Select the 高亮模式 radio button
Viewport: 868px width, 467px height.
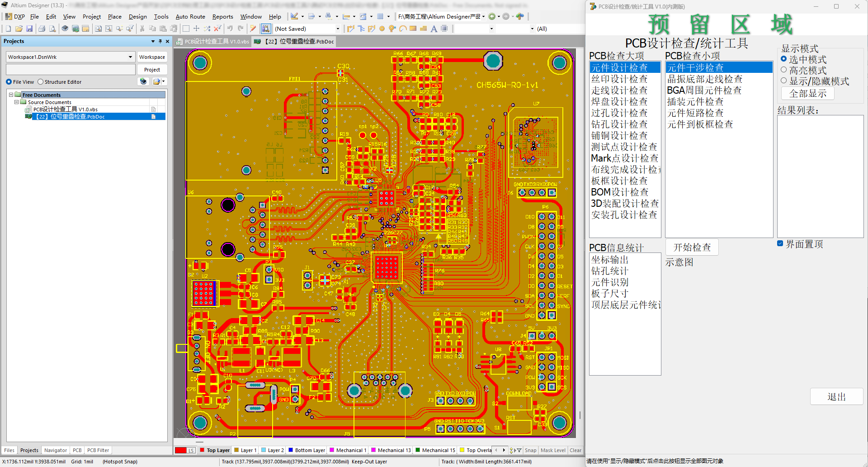pos(784,70)
